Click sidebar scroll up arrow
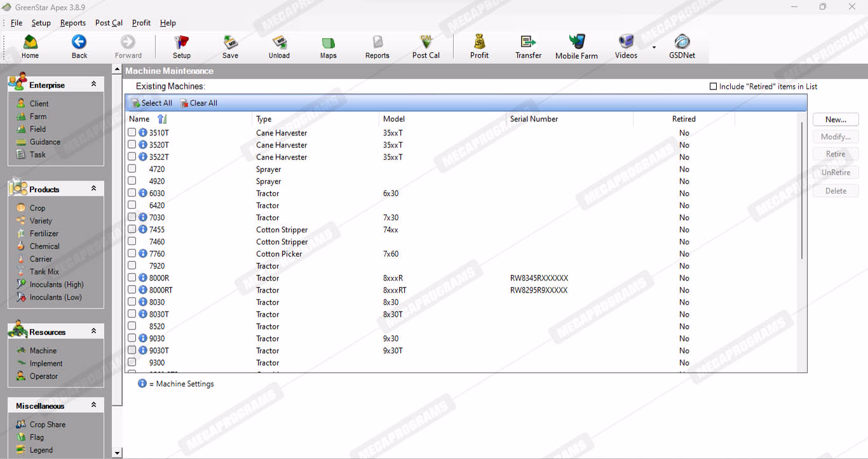The width and height of the screenshot is (868, 459). [117, 70]
